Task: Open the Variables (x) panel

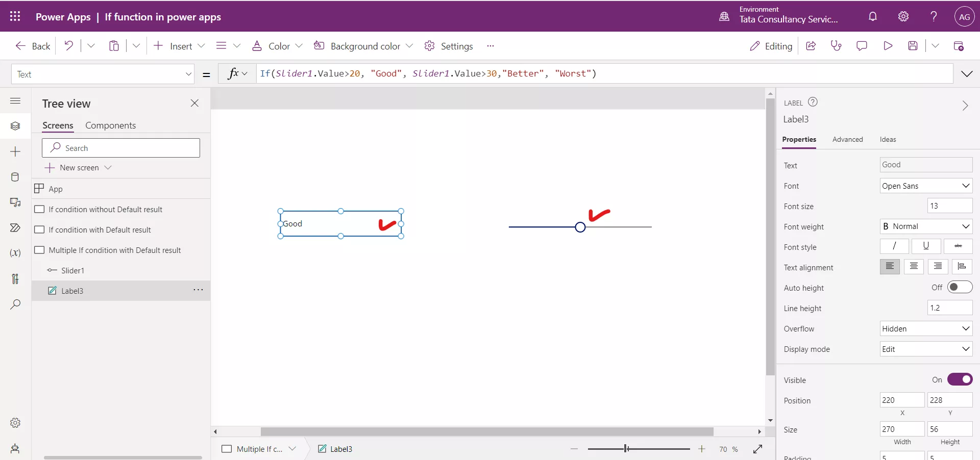Action: tap(15, 253)
